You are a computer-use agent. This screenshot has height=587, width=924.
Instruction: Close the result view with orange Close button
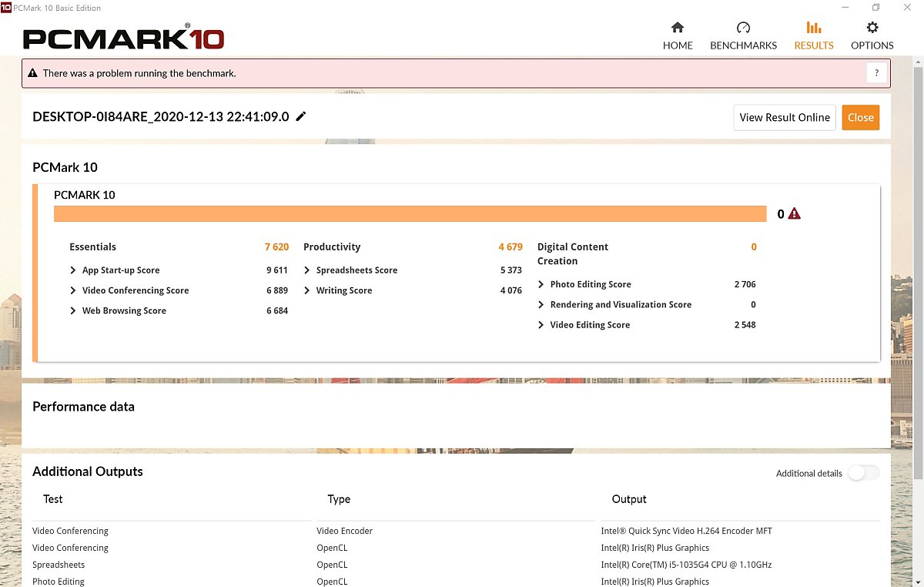tap(861, 117)
